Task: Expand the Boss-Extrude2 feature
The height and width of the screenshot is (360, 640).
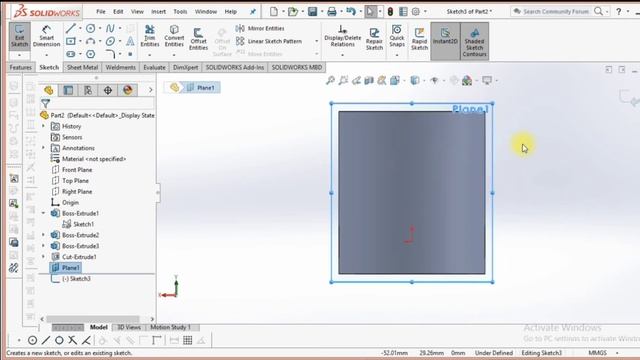Action: click(44, 235)
